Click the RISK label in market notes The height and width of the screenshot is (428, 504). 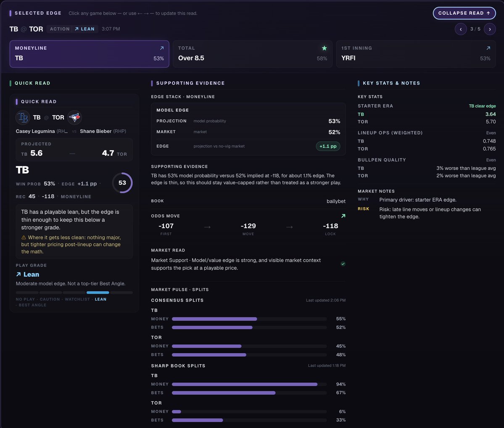(363, 209)
